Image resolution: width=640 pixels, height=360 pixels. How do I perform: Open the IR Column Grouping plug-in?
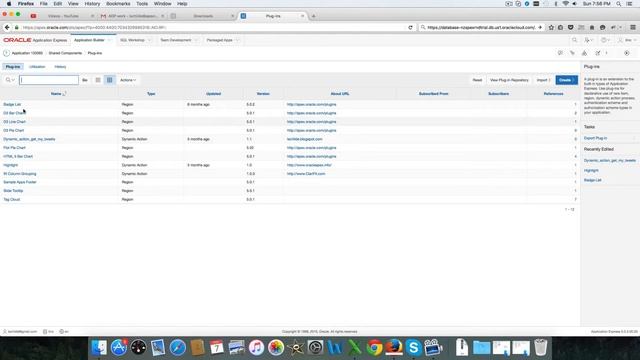coord(20,174)
